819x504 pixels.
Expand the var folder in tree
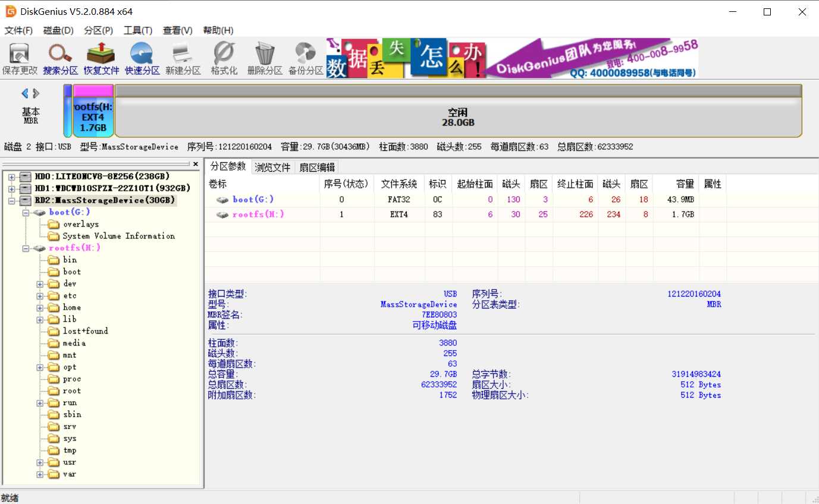click(x=40, y=474)
